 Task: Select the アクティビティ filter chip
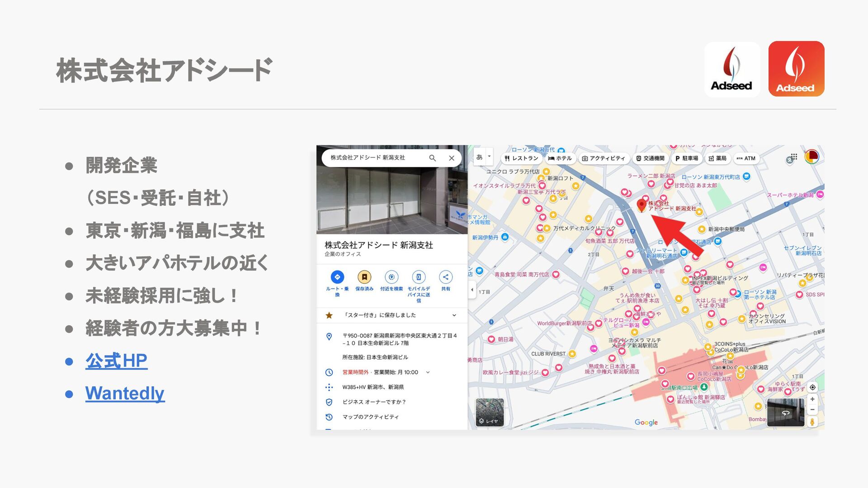pos(604,158)
